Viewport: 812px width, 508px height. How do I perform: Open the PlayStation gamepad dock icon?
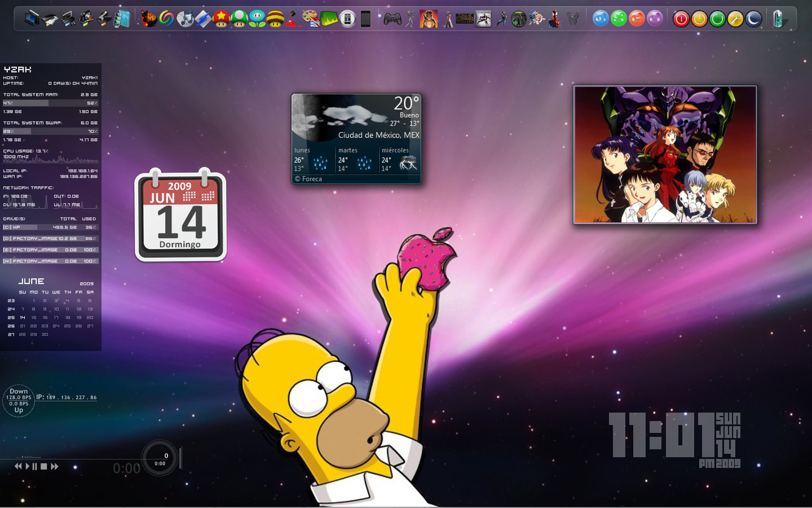pyautogui.click(x=392, y=19)
